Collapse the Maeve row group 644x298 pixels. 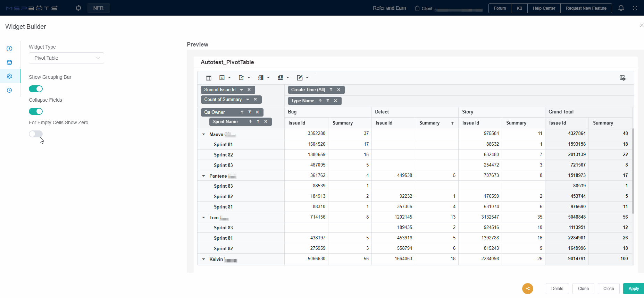(204, 134)
